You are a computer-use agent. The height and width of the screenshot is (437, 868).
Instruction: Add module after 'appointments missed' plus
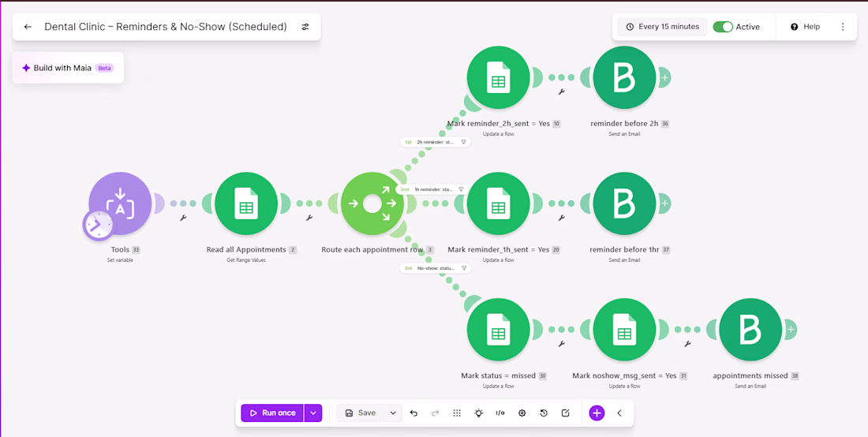(791, 330)
